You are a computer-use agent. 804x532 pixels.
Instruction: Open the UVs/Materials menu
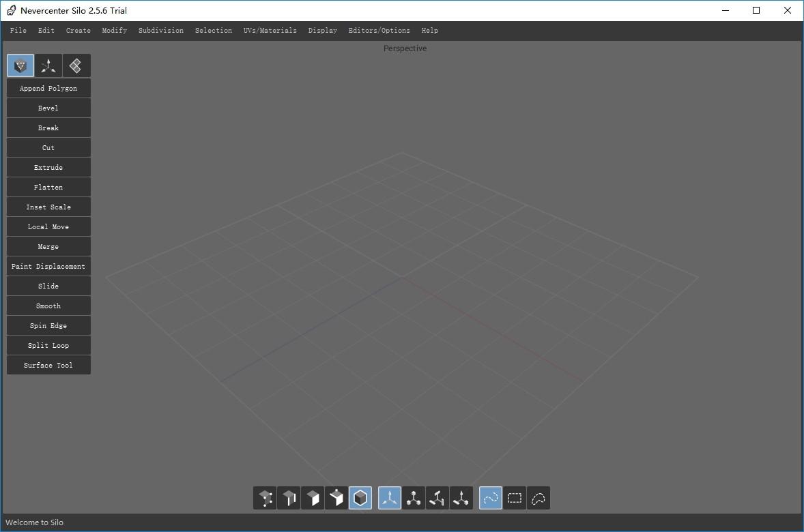coord(270,30)
